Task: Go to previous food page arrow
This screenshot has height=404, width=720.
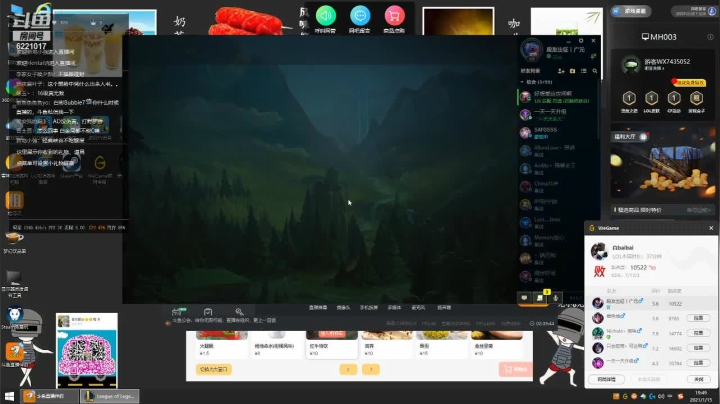Action: click(348, 369)
